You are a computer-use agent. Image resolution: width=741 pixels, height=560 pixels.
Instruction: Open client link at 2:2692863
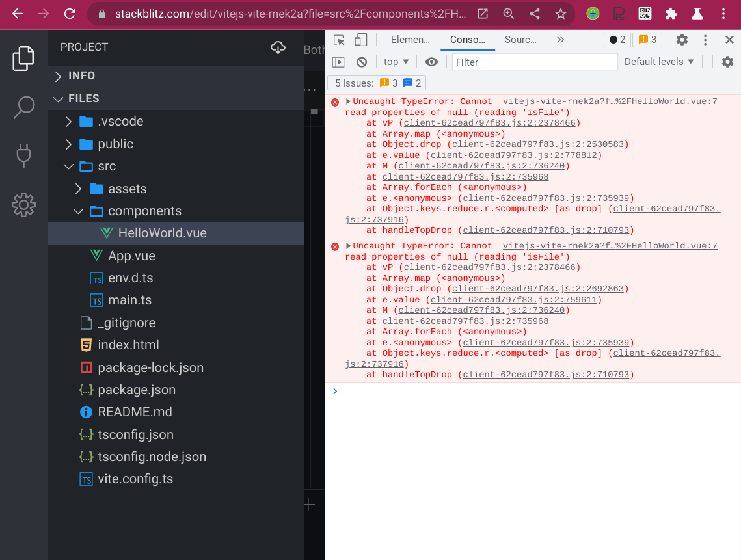click(x=538, y=289)
